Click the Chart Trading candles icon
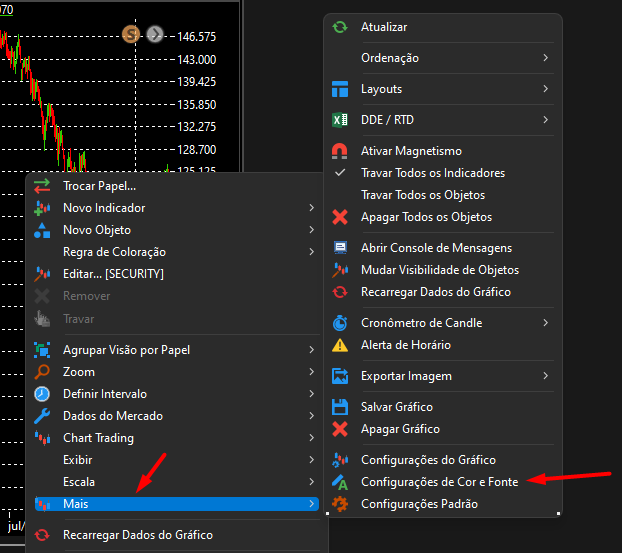This screenshot has width=622, height=553. click(42, 438)
